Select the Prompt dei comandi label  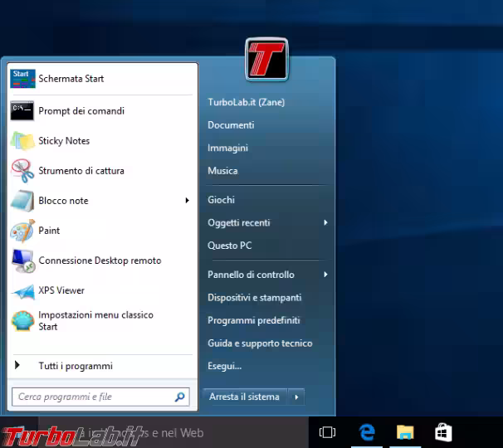81,111
